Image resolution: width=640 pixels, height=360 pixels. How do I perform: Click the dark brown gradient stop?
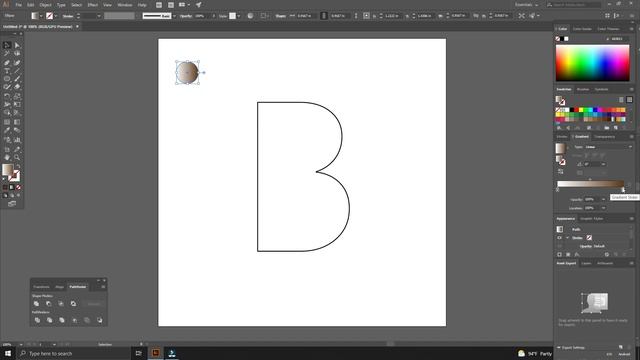pyautogui.click(x=623, y=190)
